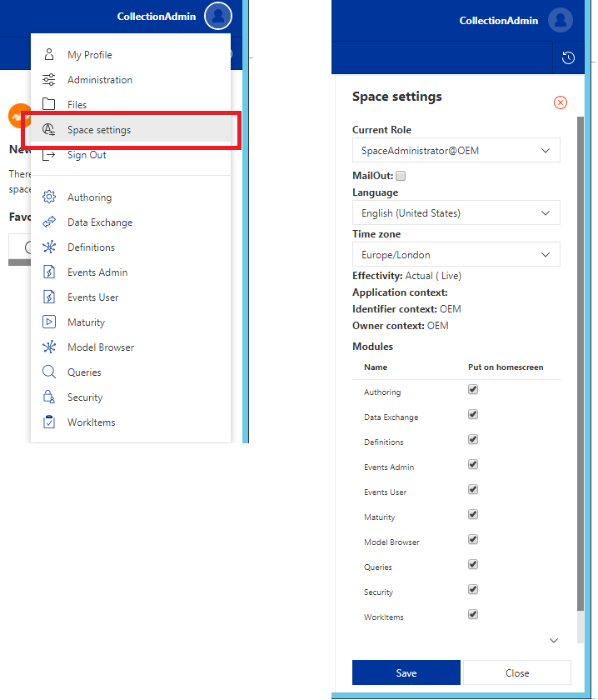This screenshot has height=700, width=598.
Task: Click the Administration sliders icon
Action: click(x=49, y=79)
